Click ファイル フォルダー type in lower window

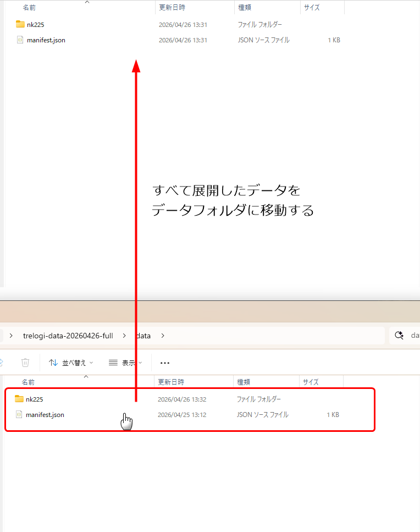pyautogui.click(x=258, y=399)
